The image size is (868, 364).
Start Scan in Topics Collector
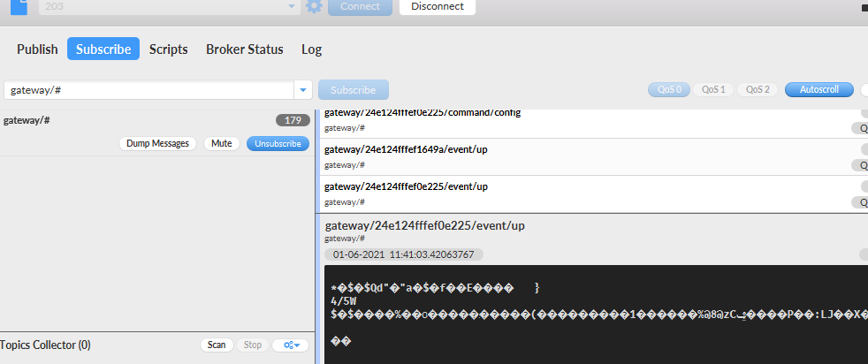[x=216, y=345]
